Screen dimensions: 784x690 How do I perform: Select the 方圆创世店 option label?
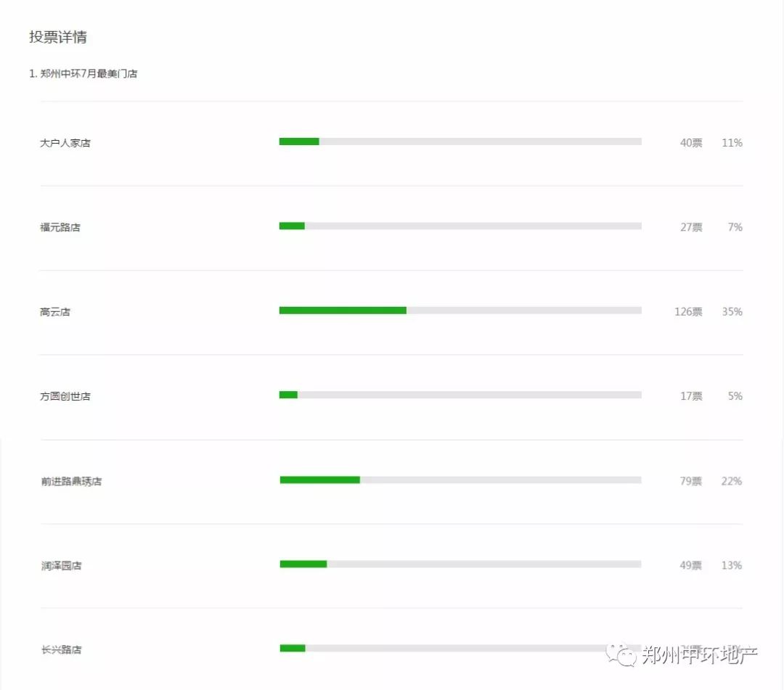(65, 396)
